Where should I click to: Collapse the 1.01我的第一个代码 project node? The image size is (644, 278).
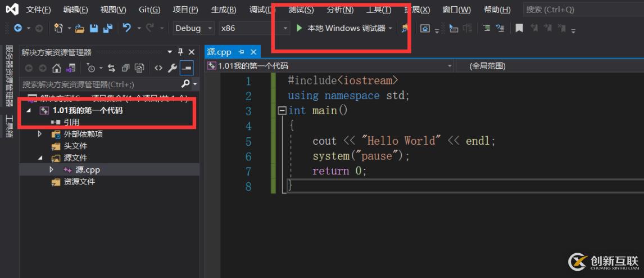(28, 110)
